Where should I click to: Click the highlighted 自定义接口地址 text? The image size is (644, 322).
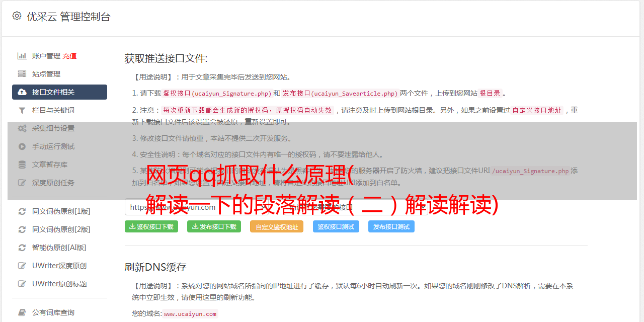click(x=537, y=110)
